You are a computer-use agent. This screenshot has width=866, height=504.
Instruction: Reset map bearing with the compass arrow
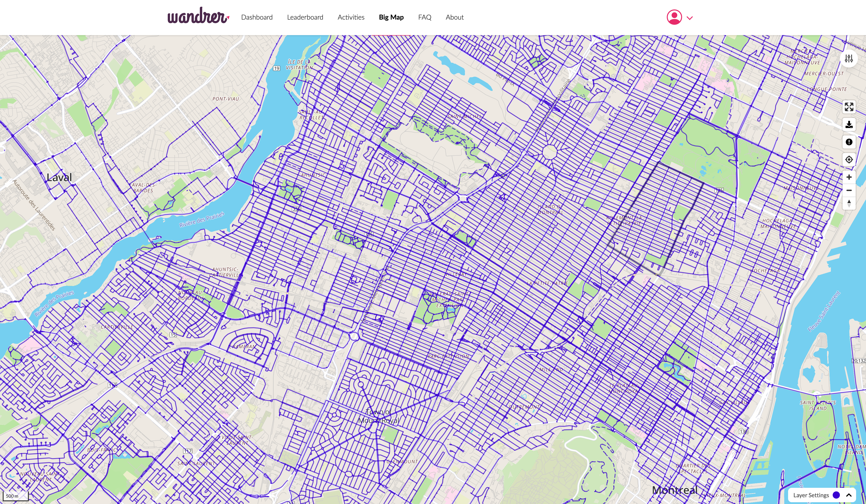[x=849, y=203]
